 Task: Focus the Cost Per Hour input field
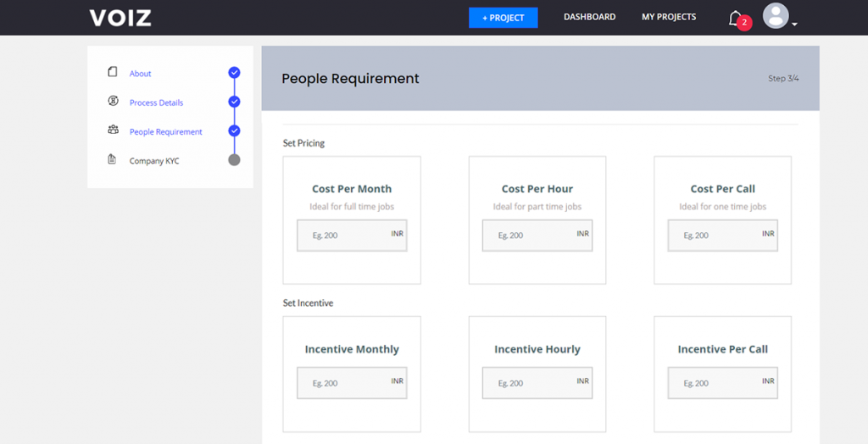point(537,236)
